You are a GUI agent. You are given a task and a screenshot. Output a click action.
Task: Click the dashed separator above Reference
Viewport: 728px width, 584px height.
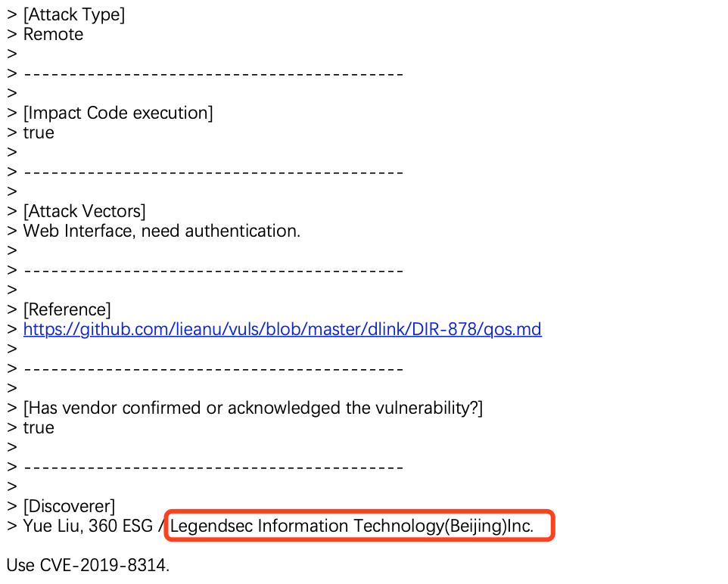coord(213,271)
